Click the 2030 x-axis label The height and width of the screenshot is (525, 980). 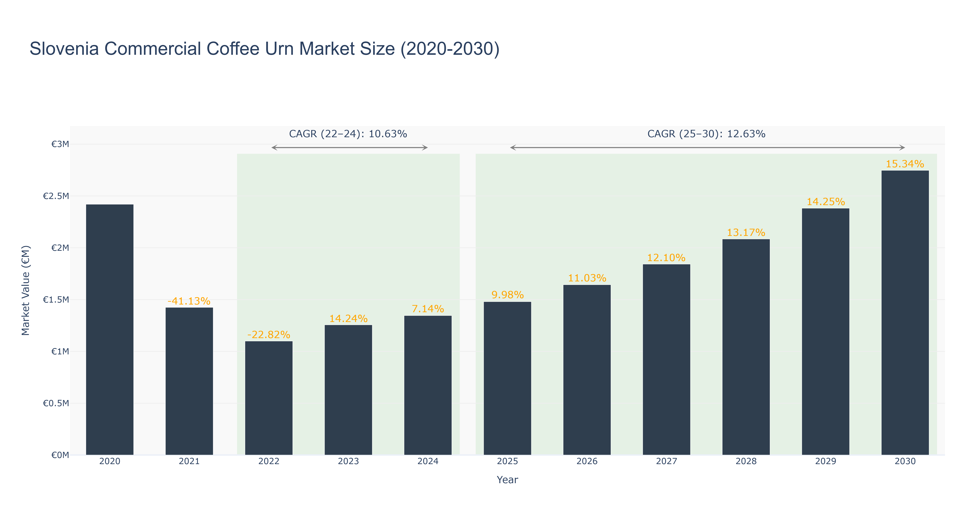pos(905,461)
